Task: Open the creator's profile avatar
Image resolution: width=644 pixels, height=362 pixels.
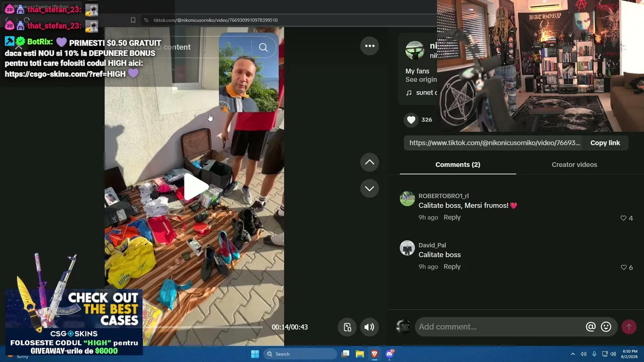Action: coord(415,50)
